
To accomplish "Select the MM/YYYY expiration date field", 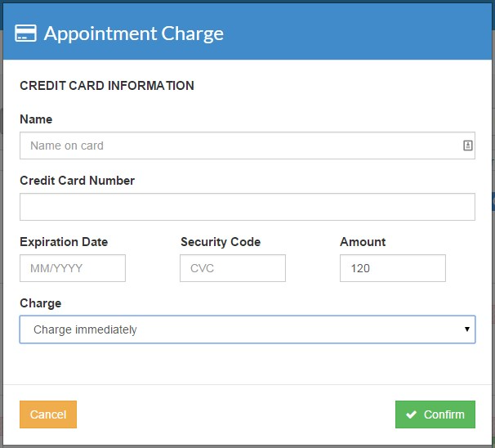I will click(x=73, y=268).
